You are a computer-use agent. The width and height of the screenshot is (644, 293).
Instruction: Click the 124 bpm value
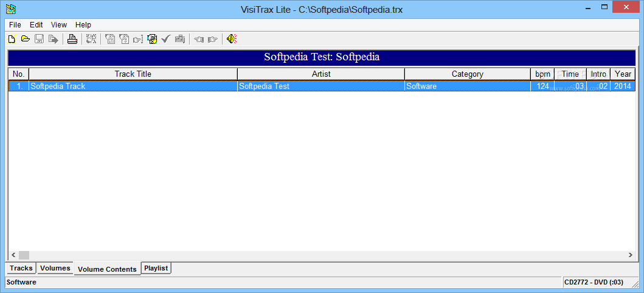[542, 86]
